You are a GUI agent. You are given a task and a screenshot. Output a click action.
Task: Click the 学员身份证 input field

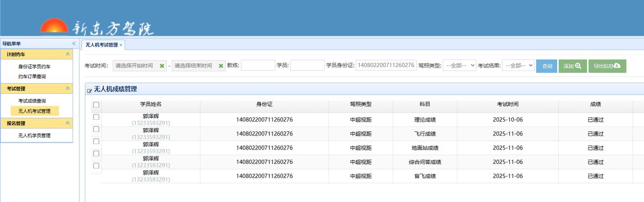point(386,65)
